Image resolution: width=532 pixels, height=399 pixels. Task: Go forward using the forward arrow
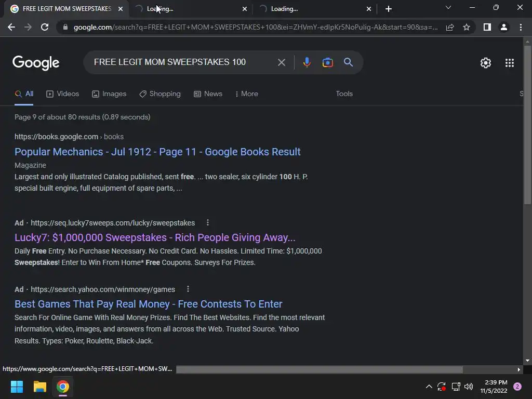pyautogui.click(x=28, y=27)
